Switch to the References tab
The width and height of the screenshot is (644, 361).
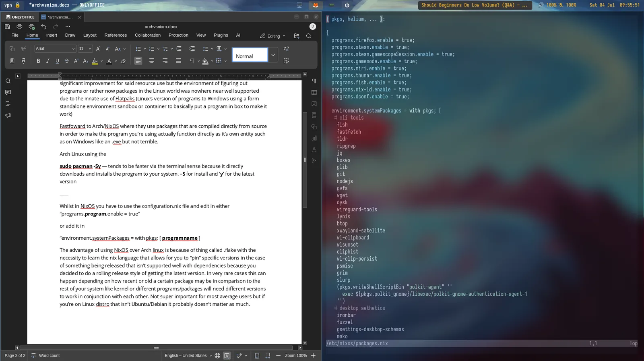[x=116, y=35]
